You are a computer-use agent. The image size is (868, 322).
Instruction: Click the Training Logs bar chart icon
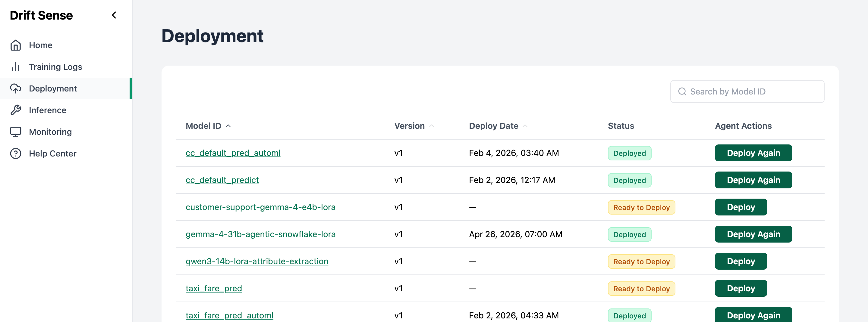click(x=15, y=67)
